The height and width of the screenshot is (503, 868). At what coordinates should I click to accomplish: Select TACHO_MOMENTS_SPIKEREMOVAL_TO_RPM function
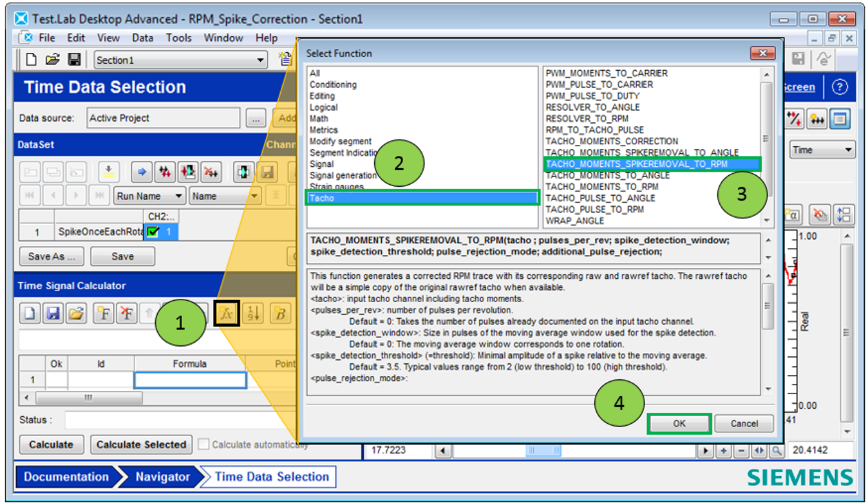(652, 164)
